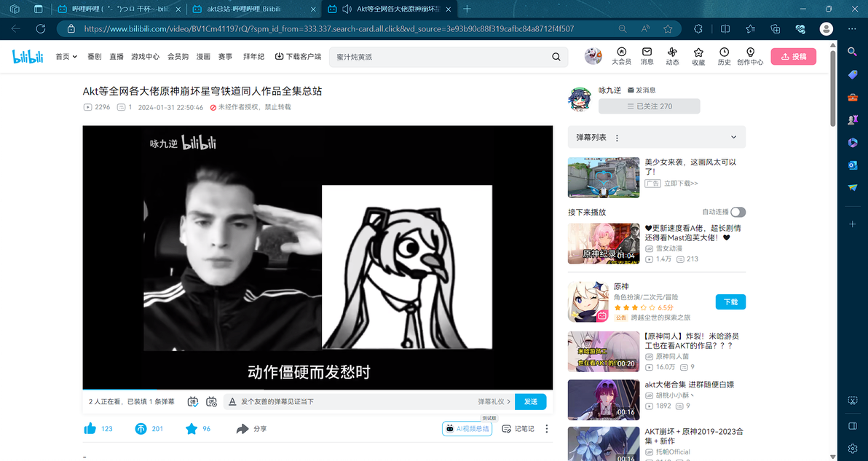Open uploader 雪女动漫 link
This screenshot has height=461, width=868.
[668, 248]
